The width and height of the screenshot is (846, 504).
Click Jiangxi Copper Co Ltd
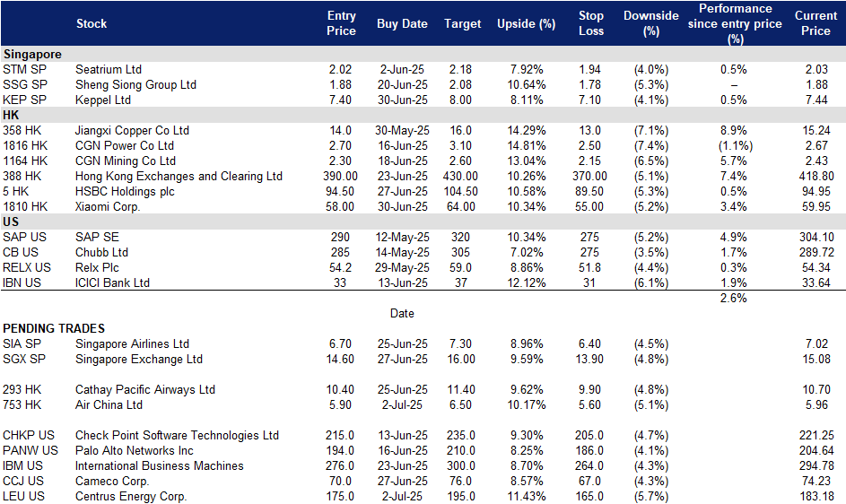(132, 131)
